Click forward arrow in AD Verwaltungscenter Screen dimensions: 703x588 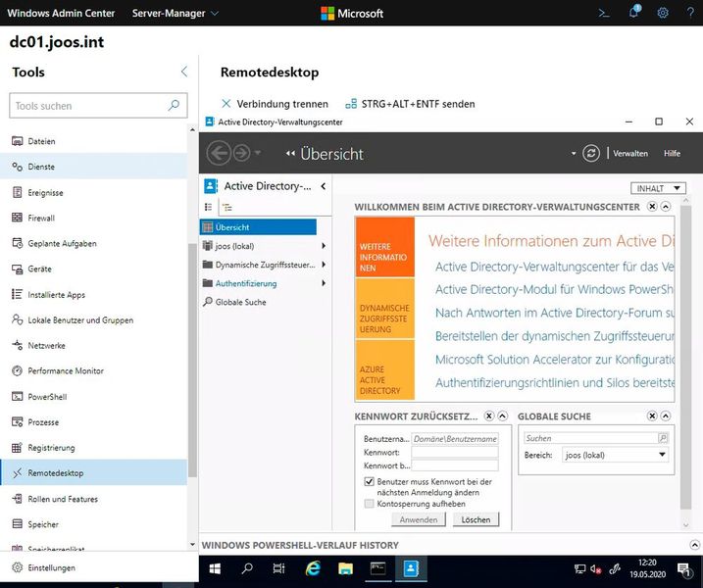(241, 153)
